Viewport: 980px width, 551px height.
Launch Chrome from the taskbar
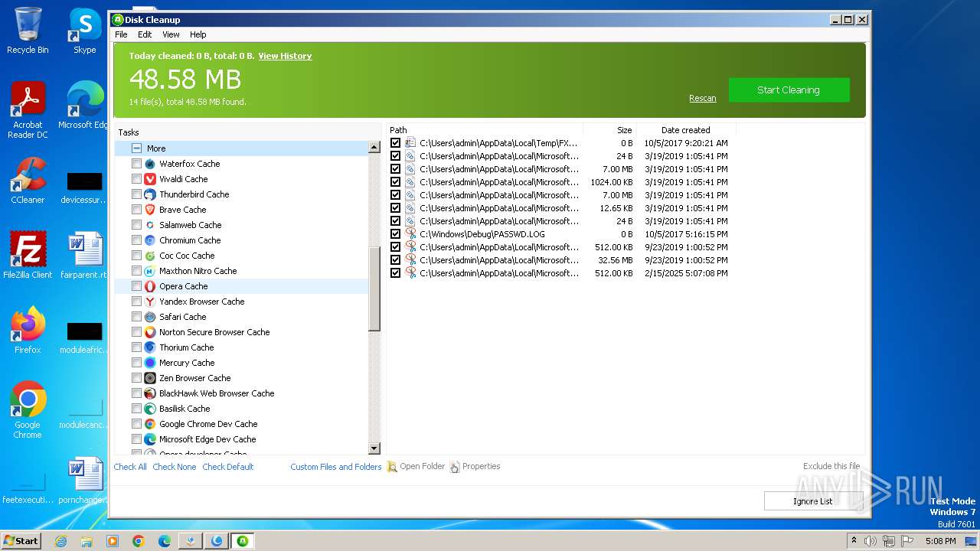click(139, 541)
